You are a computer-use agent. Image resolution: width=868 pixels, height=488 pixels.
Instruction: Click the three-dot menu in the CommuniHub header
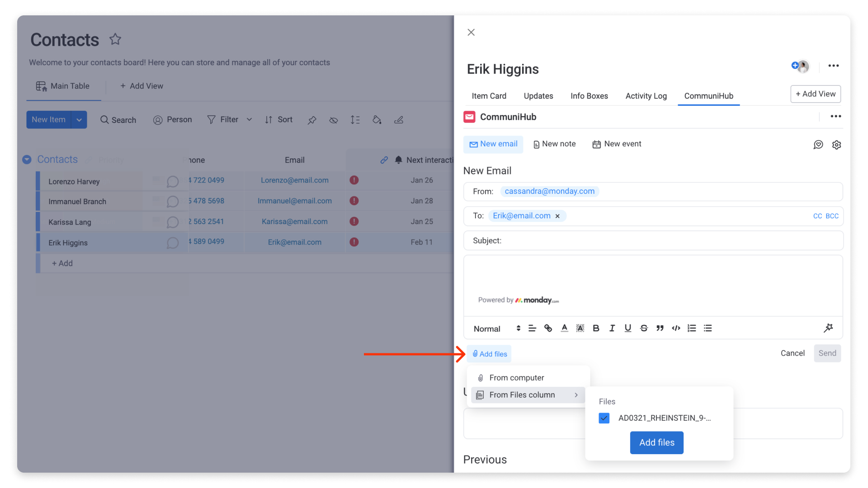tap(836, 117)
